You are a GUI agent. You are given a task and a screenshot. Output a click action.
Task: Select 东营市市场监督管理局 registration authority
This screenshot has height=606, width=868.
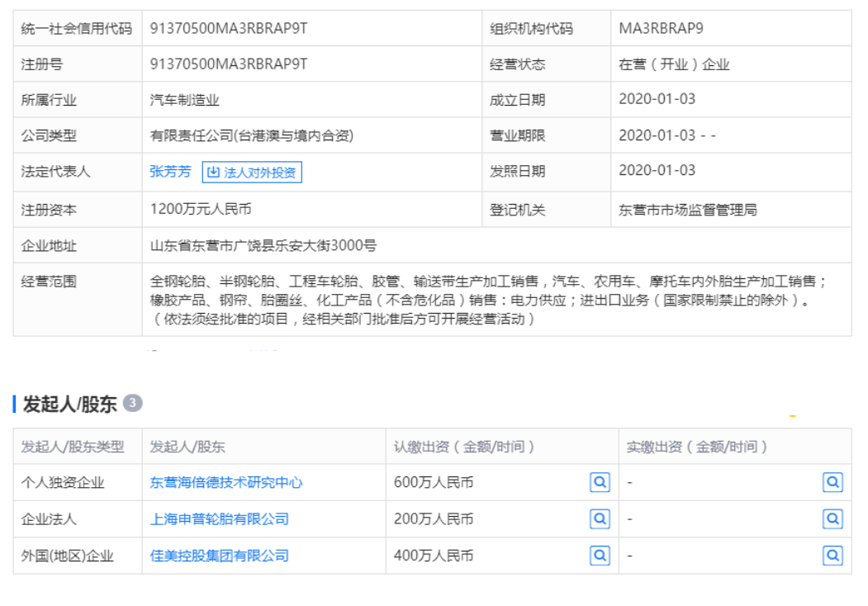point(687,210)
